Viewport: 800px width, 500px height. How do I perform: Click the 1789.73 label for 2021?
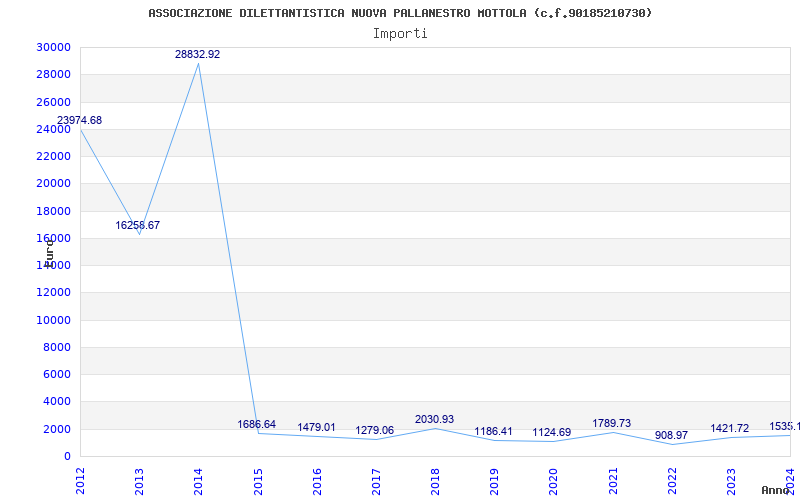[611, 423]
